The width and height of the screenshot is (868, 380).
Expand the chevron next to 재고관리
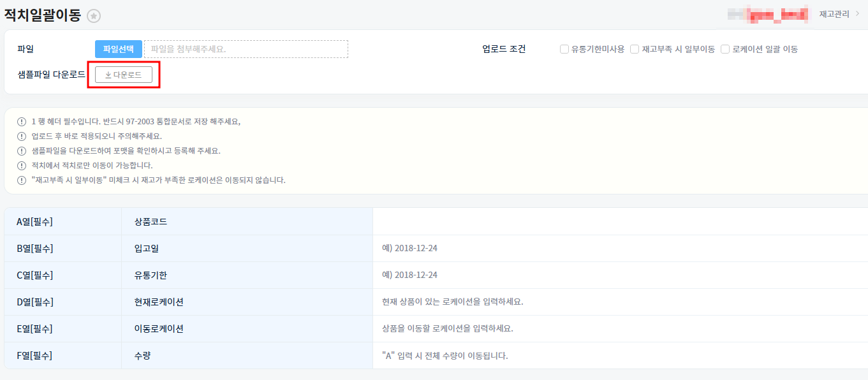coord(857,13)
